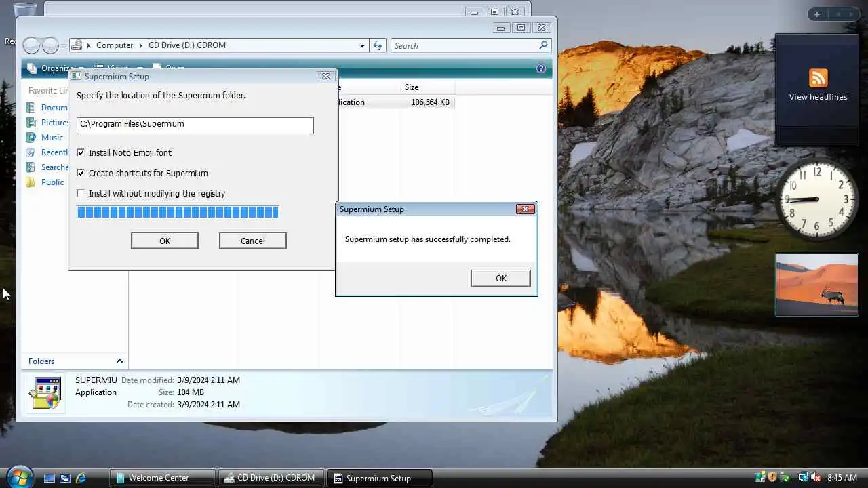Click the blue installation progress bar
The height and width of the screenshot is (488, 868).
click(178, 212)
